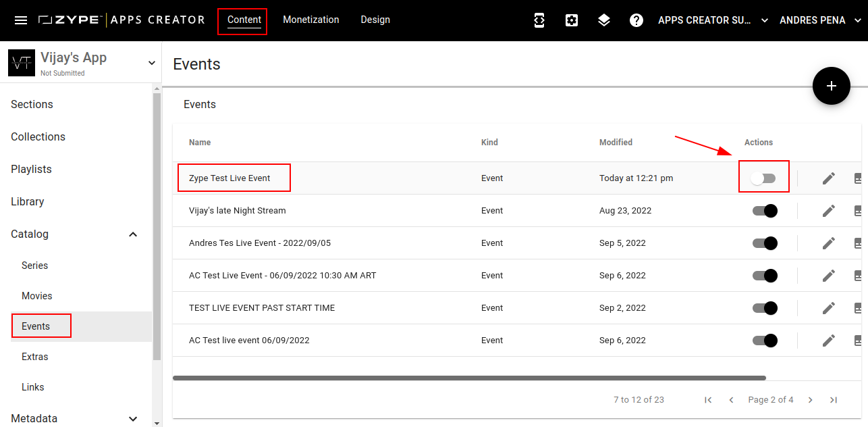Go to previous page of events
This screenshot has height=427, width=868.
coord(731,400)
